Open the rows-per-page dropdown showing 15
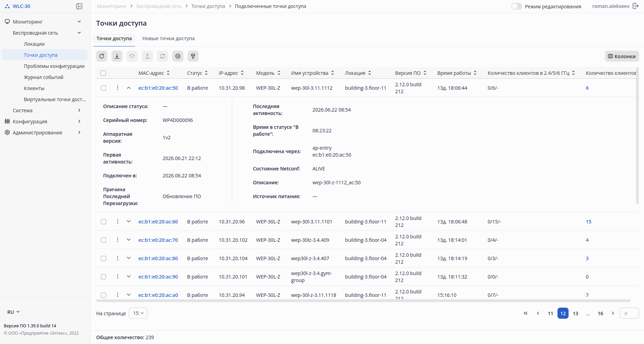 (x=138, y=313)
